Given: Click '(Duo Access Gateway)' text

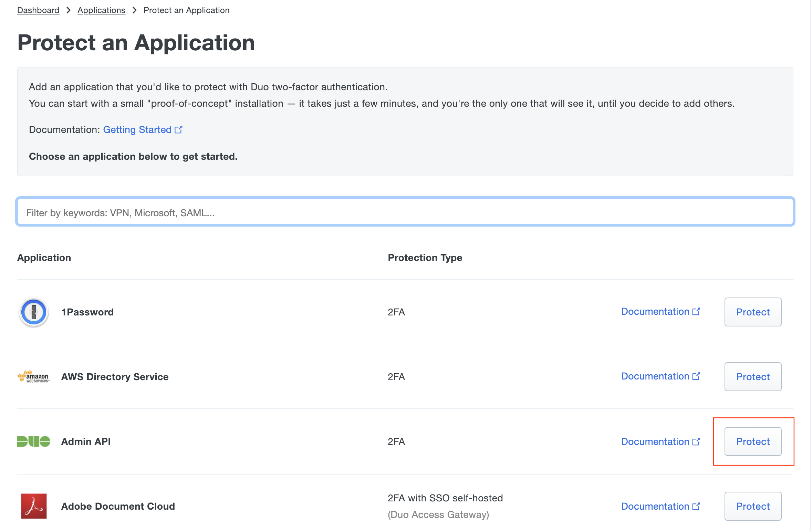Looking at the screenshot, I should pos(438,514).
